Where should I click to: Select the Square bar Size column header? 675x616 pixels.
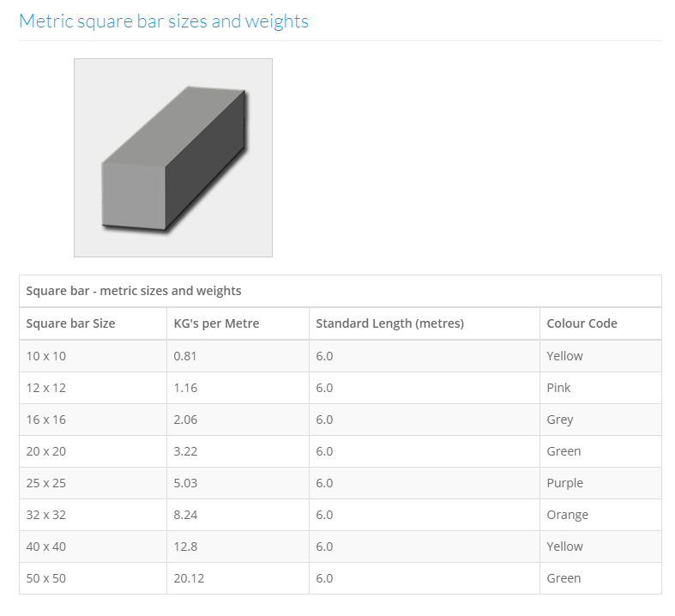coord(70,323)
